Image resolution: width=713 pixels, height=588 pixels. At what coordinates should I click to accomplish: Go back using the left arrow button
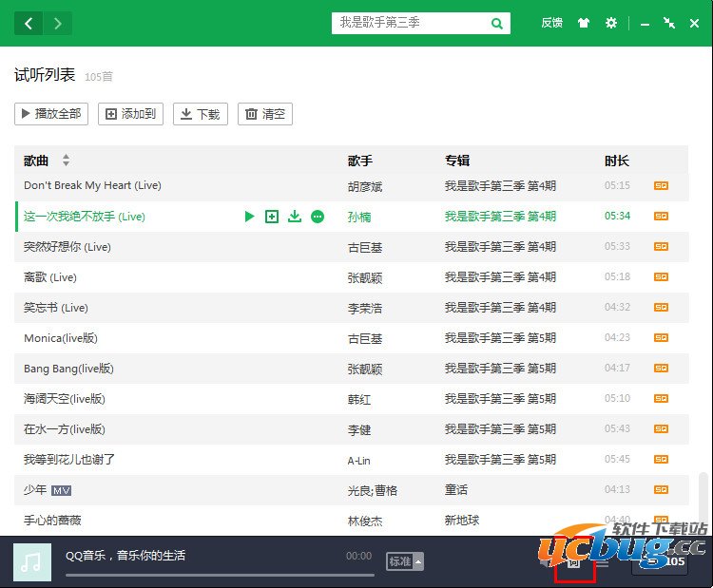click(x=29, y=24)
